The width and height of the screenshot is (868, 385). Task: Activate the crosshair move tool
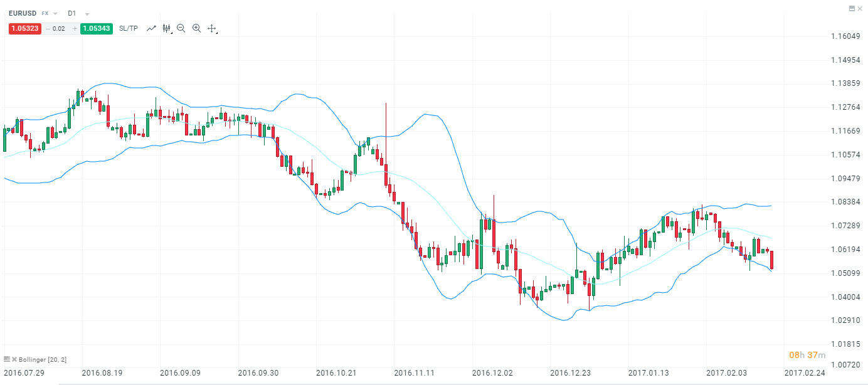coord(211,28)
